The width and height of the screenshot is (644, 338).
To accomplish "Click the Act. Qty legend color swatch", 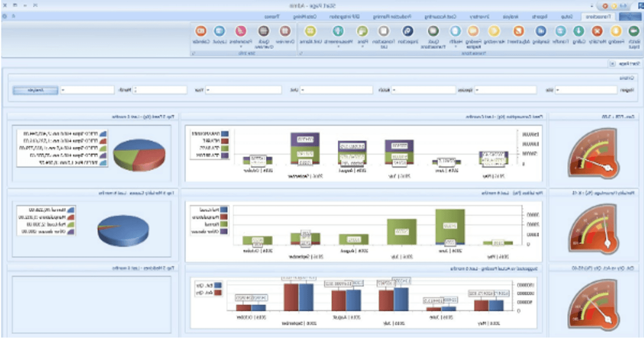I will coord(217,293).
